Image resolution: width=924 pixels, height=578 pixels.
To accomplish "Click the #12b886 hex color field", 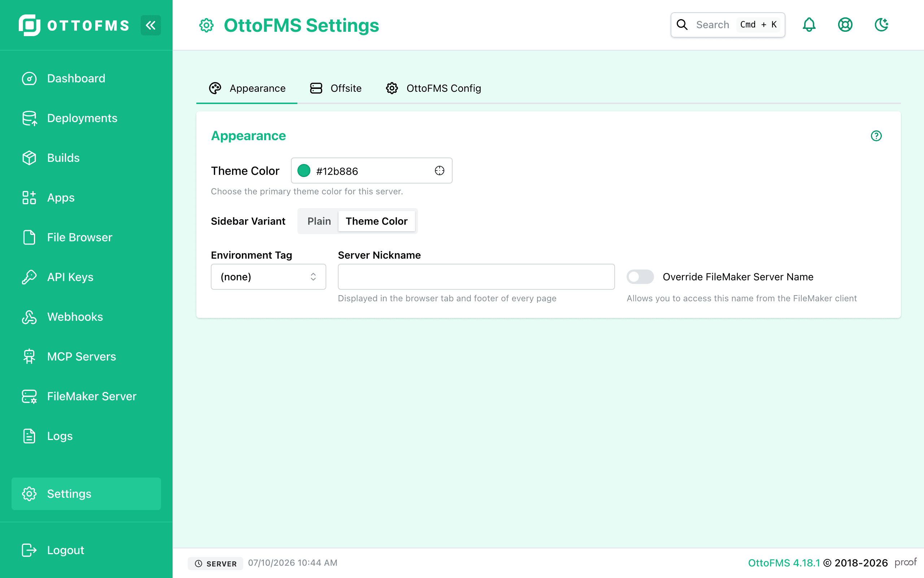I will (x=372, y=171).
